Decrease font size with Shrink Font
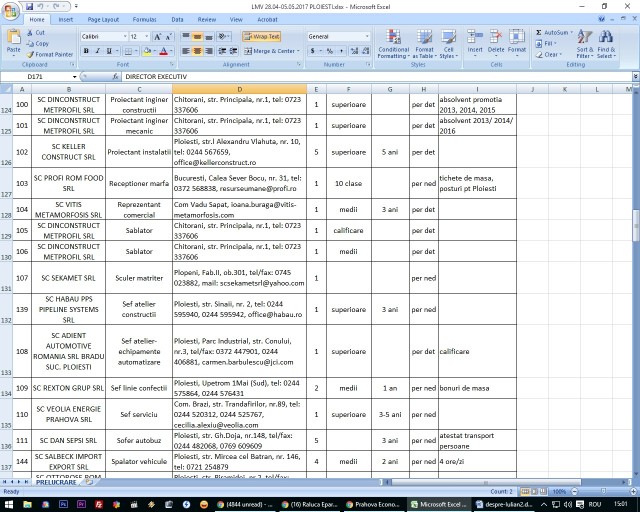This screenshot has height=512, width=640. pyautogui.click(x=169, y=37)
